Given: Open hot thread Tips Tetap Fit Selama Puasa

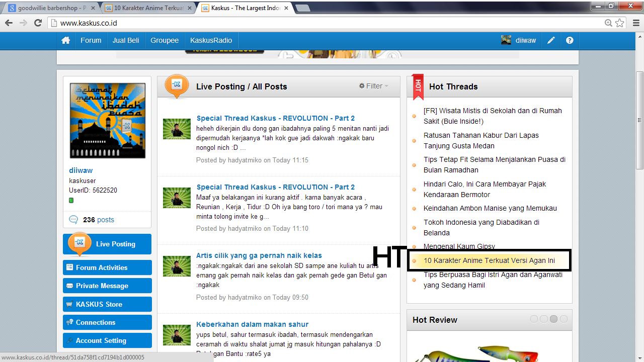Looking at the screenshot, I should (495, 164).
